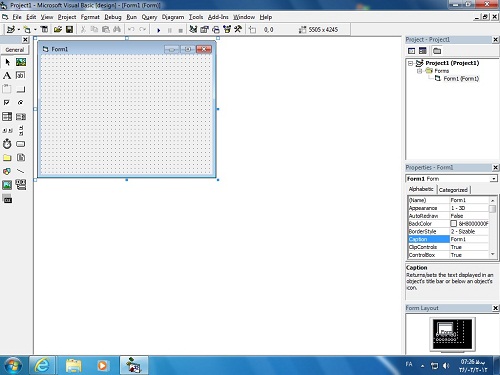This screenshot has height=375, width=500.
Task: Click the Open Project folder icon
Action: (x=58, y=30)
